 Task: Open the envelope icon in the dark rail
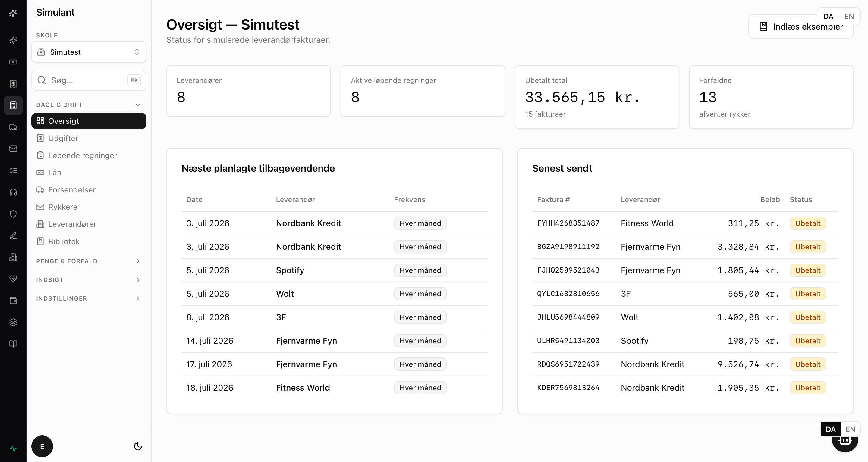pos(13,149)
